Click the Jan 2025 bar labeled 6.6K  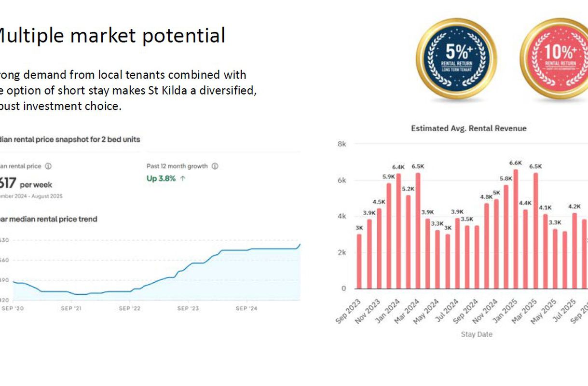point(516,229)
